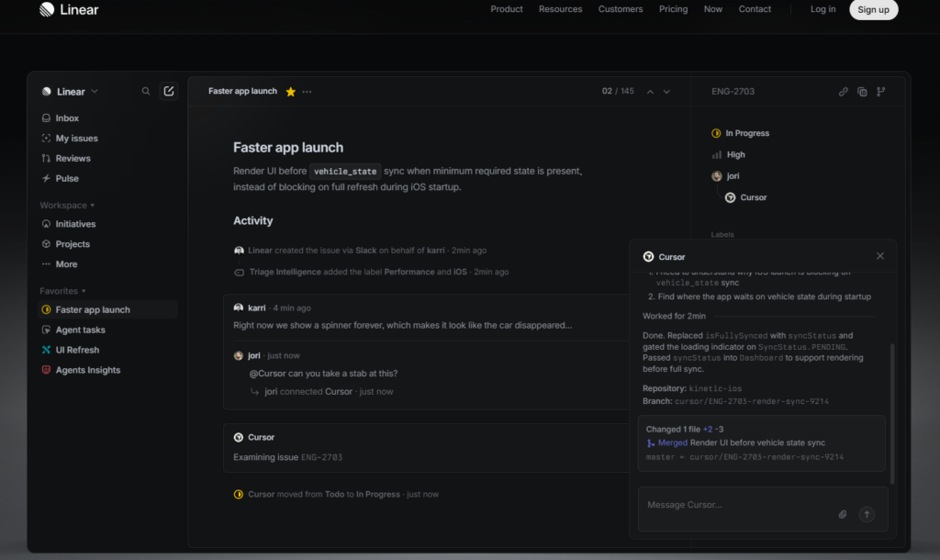940x560 pixels.
Task: Open Reviews in the sidebar
Action: tap(66, 158)
